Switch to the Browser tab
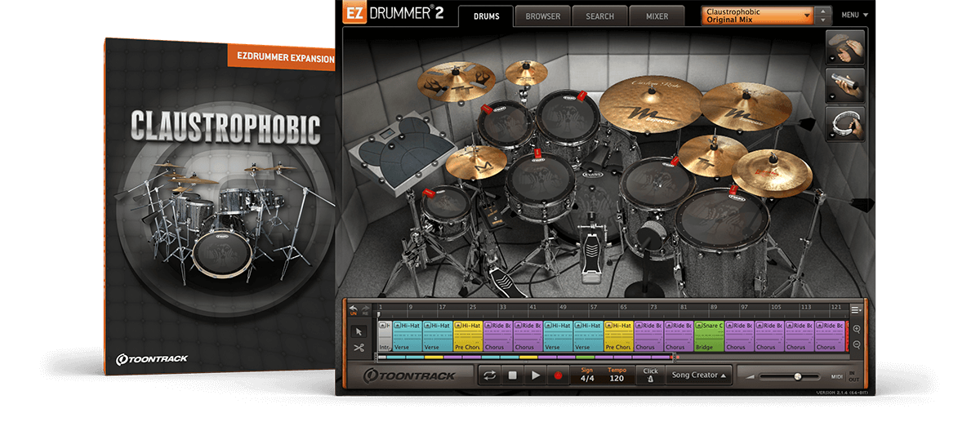The width and height of the screenshot is (980, 422). click(x=543, y=16)
